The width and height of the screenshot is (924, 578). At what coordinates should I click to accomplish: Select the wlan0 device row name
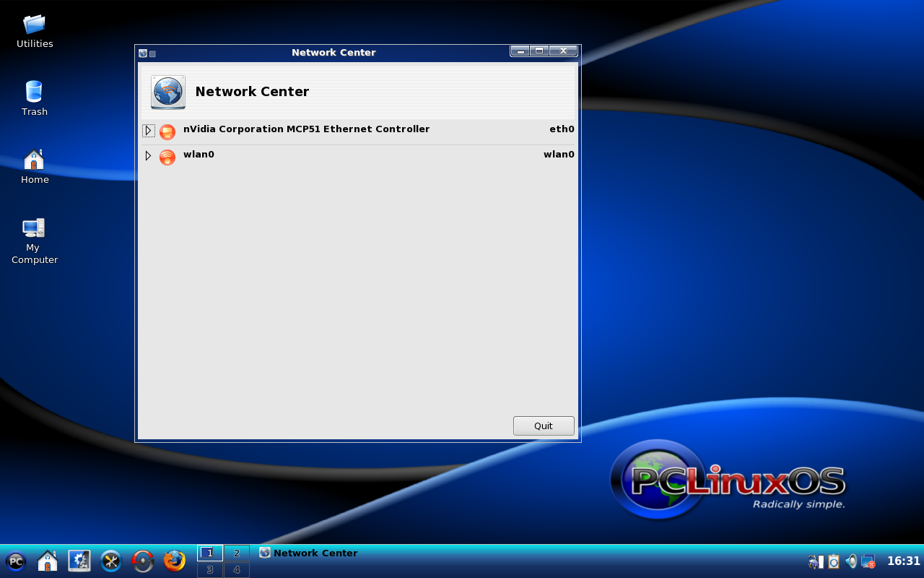199,155
